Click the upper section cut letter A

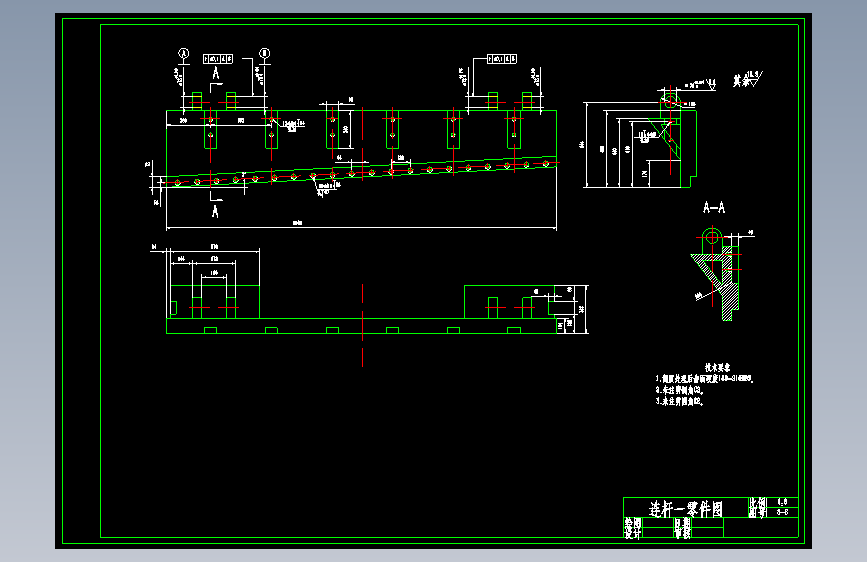216,73
